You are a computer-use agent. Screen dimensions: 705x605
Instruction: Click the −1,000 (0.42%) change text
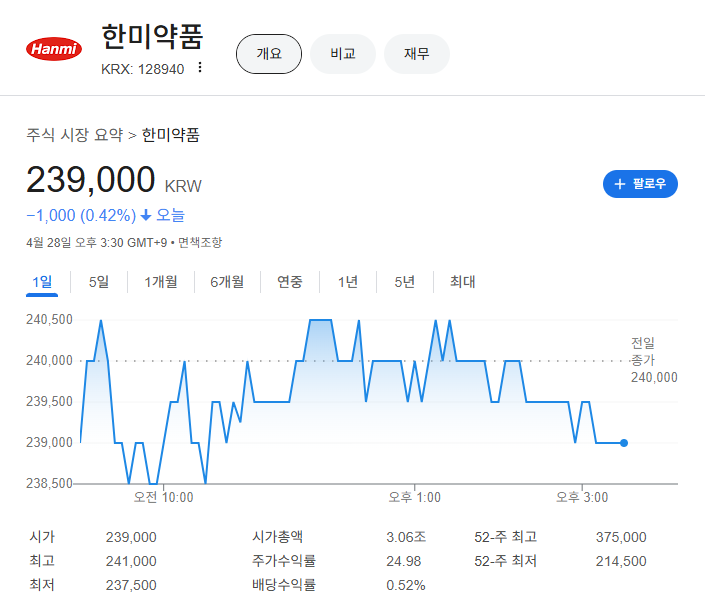click(81, 215)
